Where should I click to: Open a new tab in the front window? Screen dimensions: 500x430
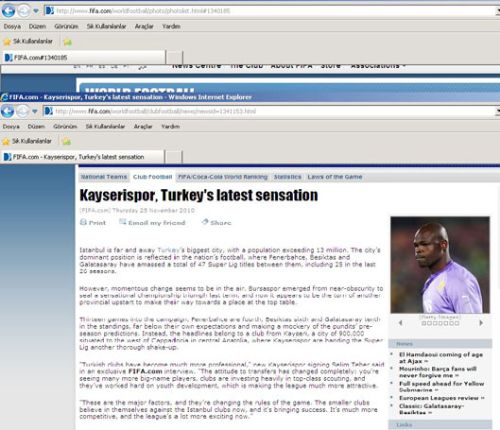coord(174,157)
